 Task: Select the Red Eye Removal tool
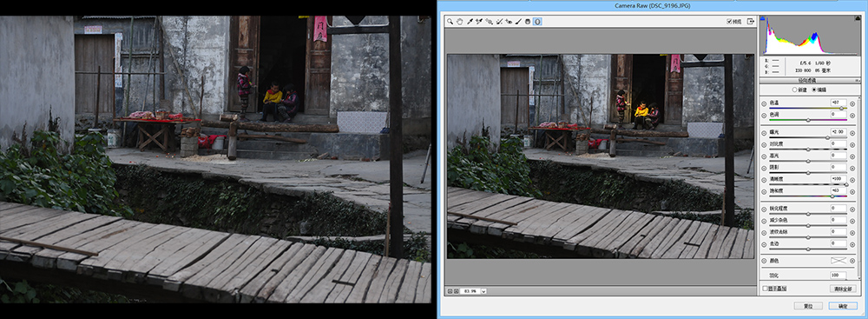pos(509,21)
